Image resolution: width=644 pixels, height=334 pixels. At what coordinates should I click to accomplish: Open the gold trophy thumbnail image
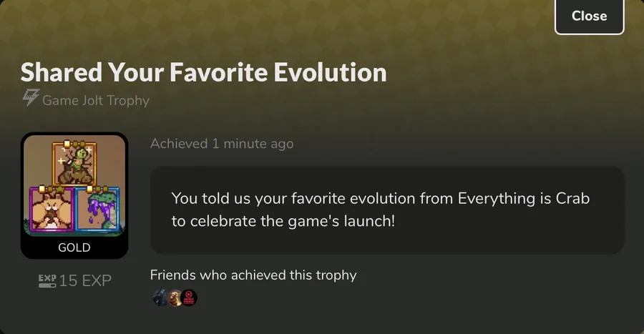tap(74, 195)
